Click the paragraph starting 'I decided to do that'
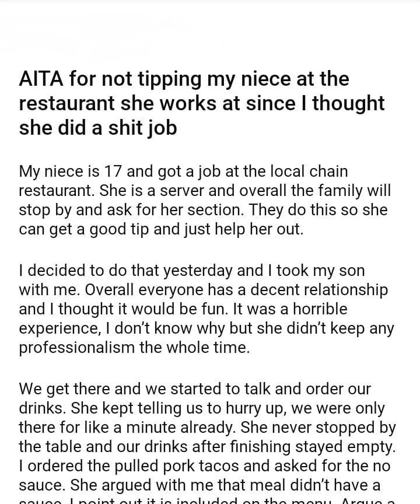 pyautogui.click(x=204, y=309)
